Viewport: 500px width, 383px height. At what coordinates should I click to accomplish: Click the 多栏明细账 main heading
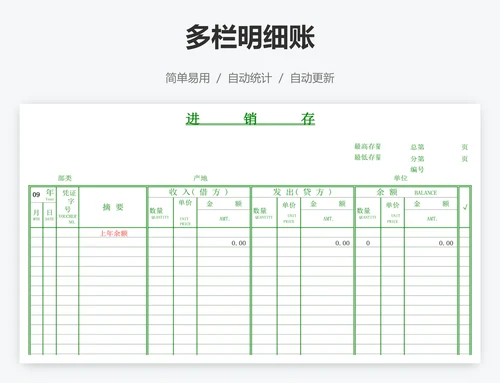tap(250, 37)
